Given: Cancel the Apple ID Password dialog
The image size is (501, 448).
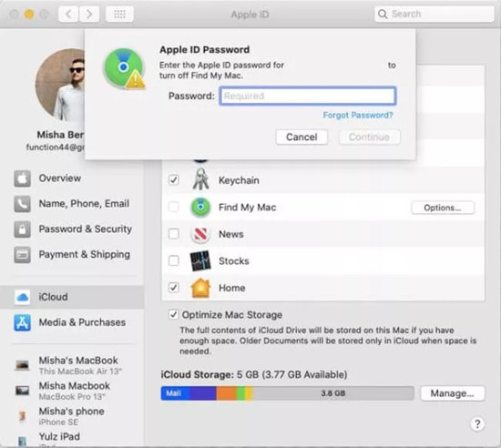Looking at the screenshot, I should click(302, 137).
